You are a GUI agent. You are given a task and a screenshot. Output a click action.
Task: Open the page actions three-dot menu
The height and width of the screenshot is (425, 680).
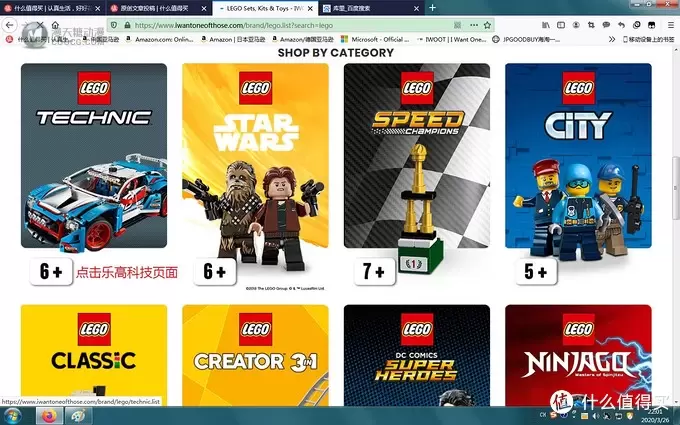(x=474, y=25)
